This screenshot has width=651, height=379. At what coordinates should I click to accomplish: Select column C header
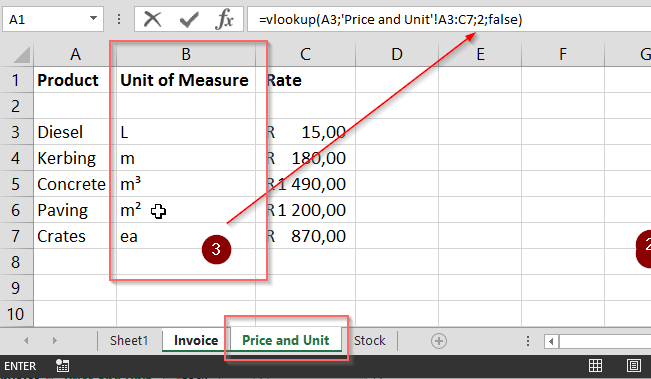coord(306,54)
